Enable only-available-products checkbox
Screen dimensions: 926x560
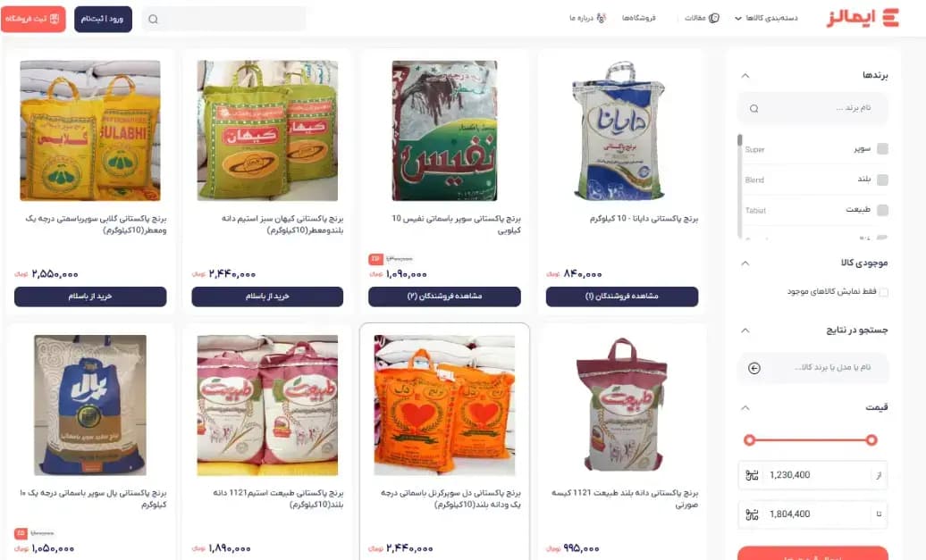point(883,292)
